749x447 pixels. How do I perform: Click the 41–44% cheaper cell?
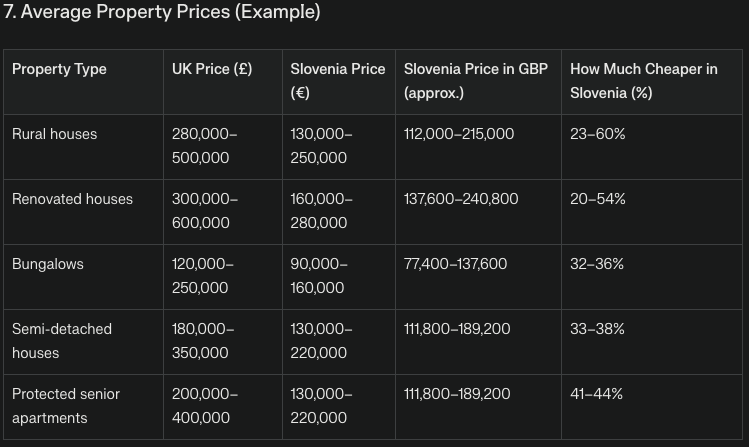pyautogui.click(x=596, y=394)
